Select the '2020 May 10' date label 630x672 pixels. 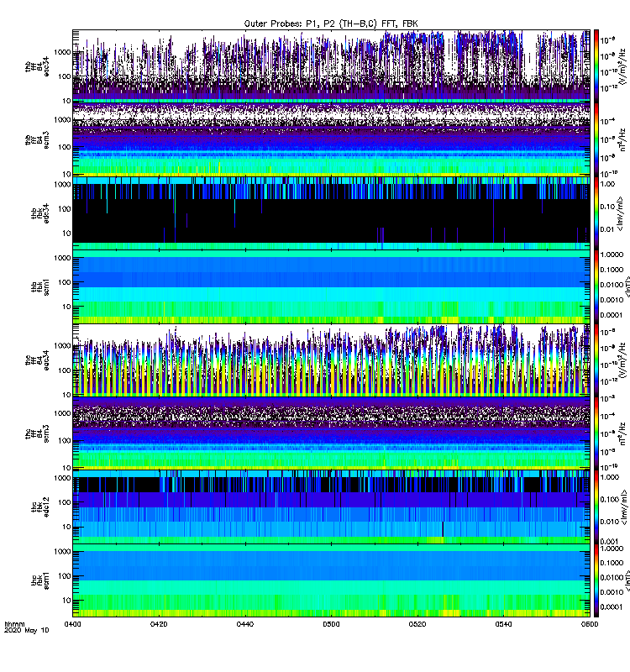pyautogui.click(x=27, y=630)
